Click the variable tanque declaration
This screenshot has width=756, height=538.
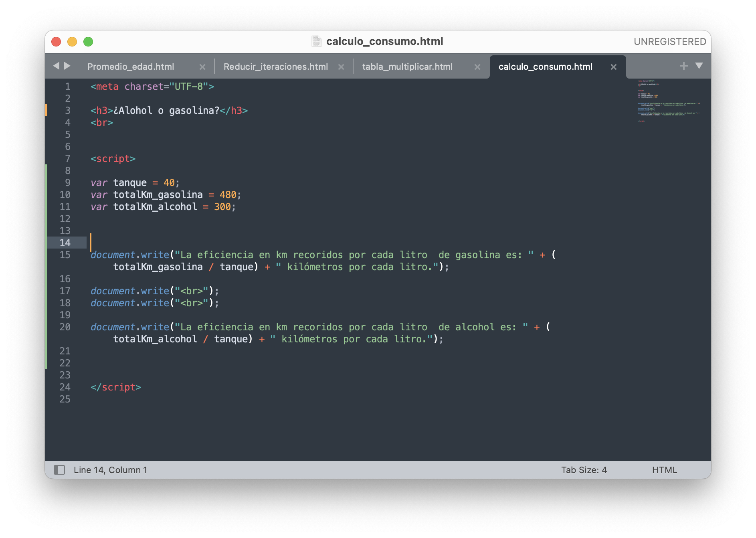pos(135,183)
